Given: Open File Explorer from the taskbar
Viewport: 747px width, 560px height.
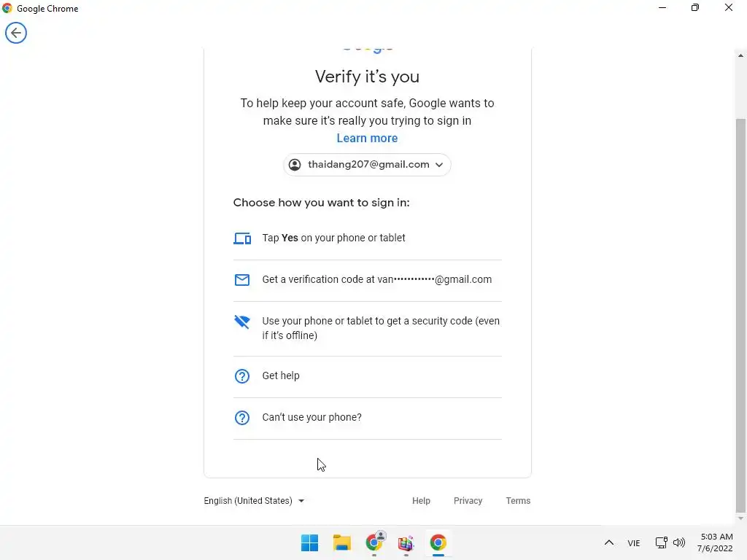Looking at the screenshot, I should tap(341, 542).
